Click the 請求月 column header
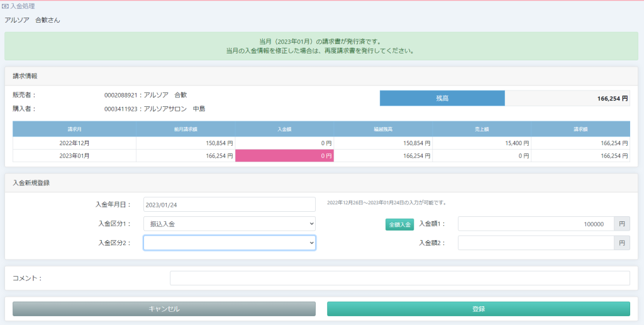Viewport: 644px width, 325px height. tap(74, 129)
